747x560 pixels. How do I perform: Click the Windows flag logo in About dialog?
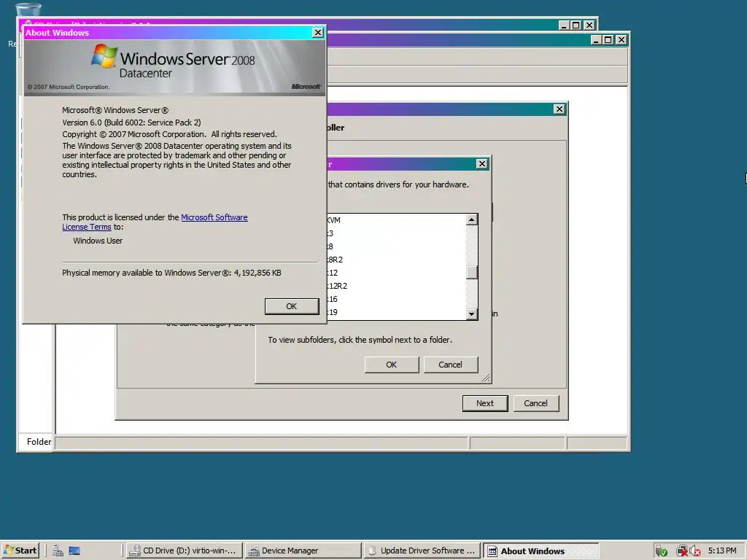coord(104,55)
